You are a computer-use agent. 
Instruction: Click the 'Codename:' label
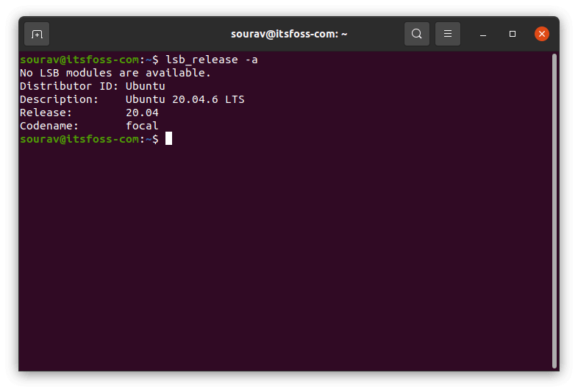tap(49, 126)
